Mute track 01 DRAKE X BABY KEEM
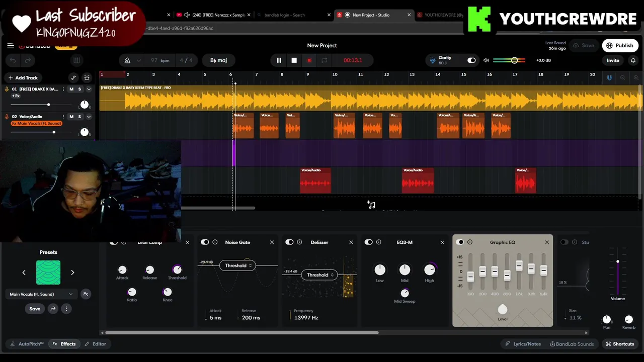The height and width of the screenshot is (362, 644). pos(71,89)
